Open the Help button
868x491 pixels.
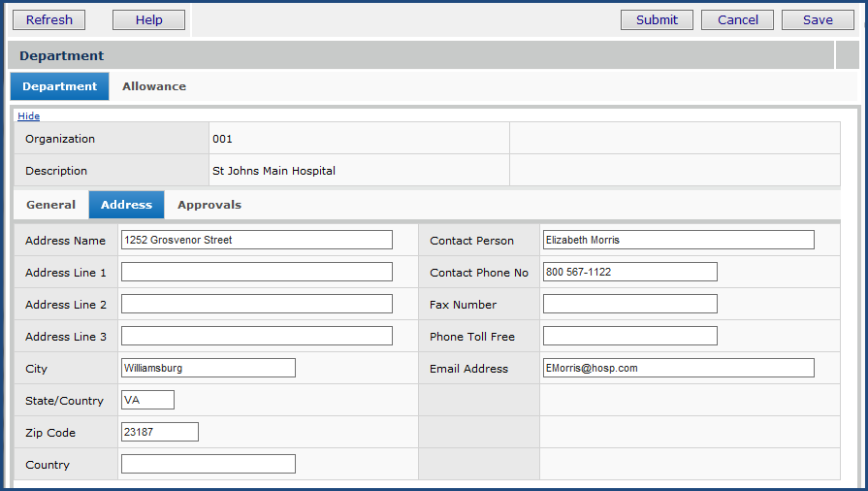149,20
